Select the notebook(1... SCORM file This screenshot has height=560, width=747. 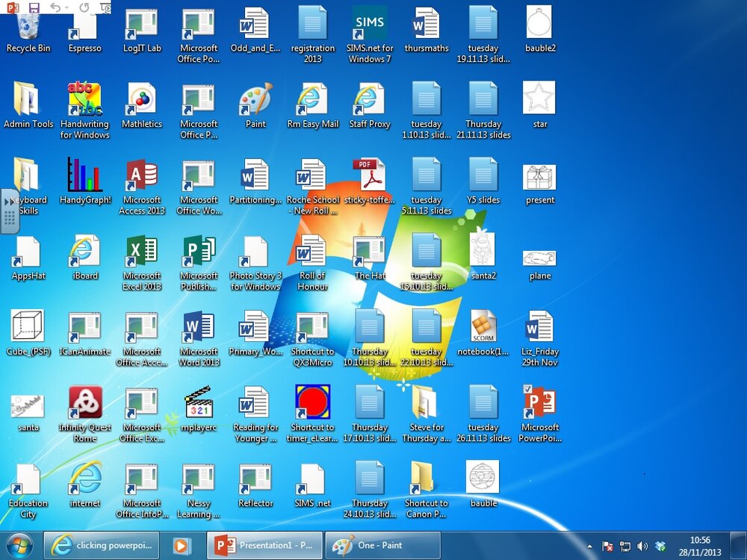point(483,327)
